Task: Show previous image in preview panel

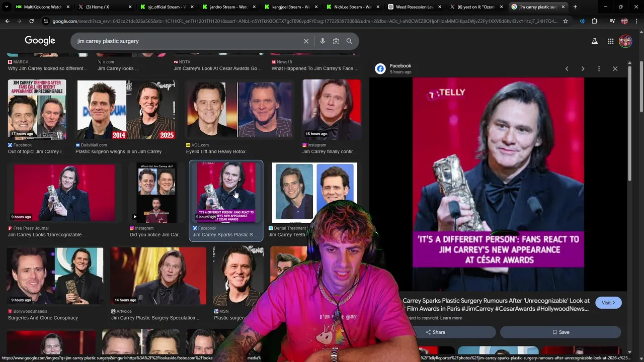Action: 567,69
